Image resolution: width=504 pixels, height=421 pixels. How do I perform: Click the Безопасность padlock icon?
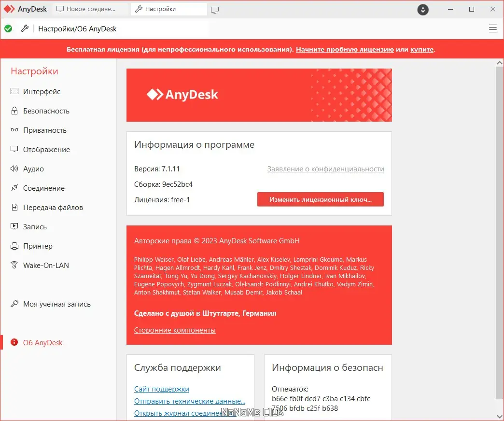(14, 111)
